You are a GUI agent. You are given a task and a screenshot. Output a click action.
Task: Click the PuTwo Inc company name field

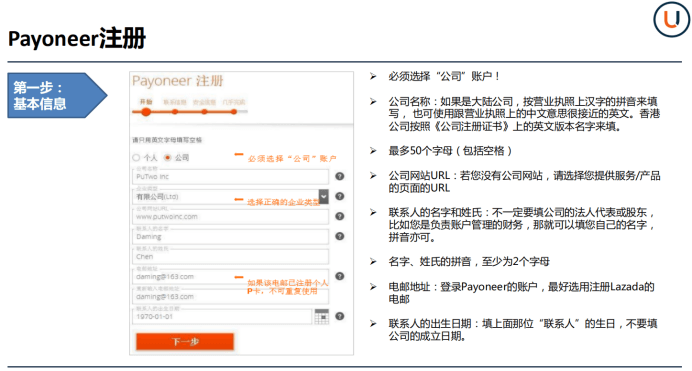230,176
